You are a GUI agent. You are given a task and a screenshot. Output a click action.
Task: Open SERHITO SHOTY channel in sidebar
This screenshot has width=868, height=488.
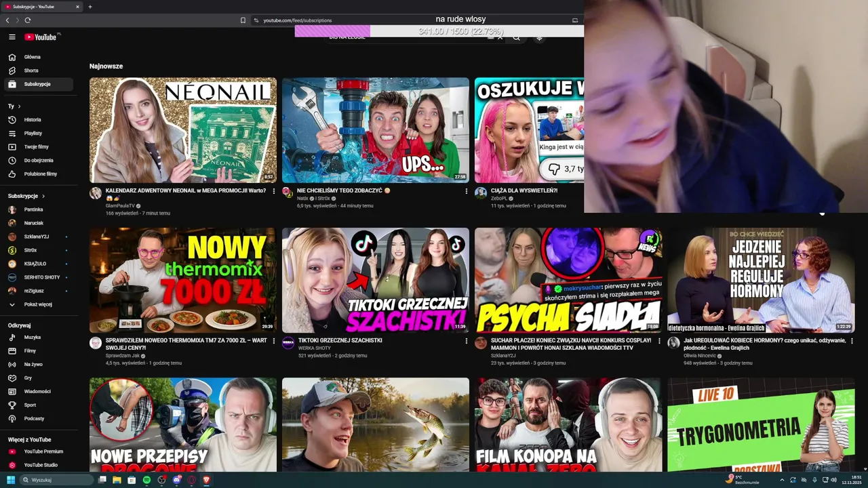click(40, 277)
